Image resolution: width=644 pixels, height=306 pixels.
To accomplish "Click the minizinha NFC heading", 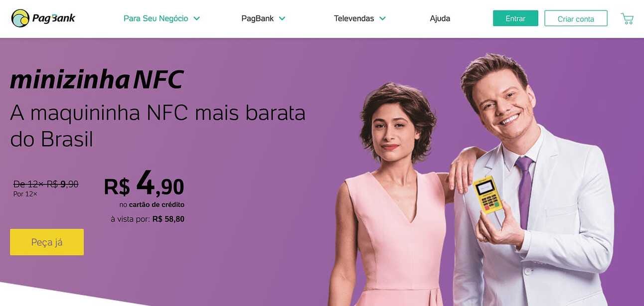I will pyautogui.click(x=97, y=79).
